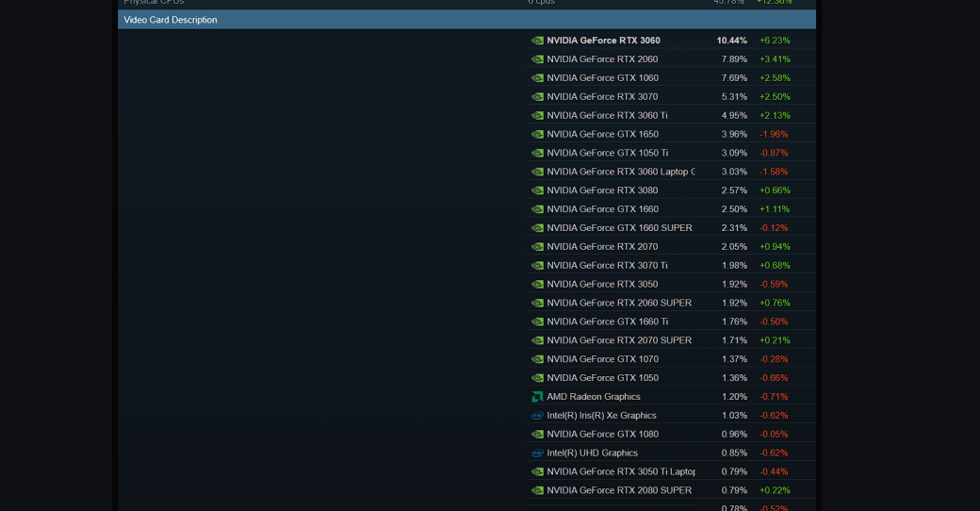Collapse the Video Card Description header
The height and width of the screenshot is (511, 980).
click(x=466, y=20)
